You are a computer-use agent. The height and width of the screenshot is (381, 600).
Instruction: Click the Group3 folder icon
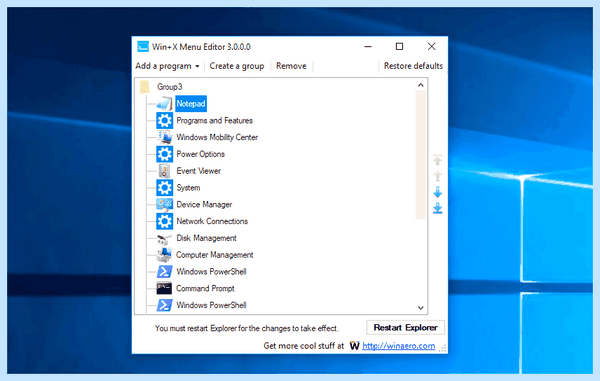(x=145, y=87)
